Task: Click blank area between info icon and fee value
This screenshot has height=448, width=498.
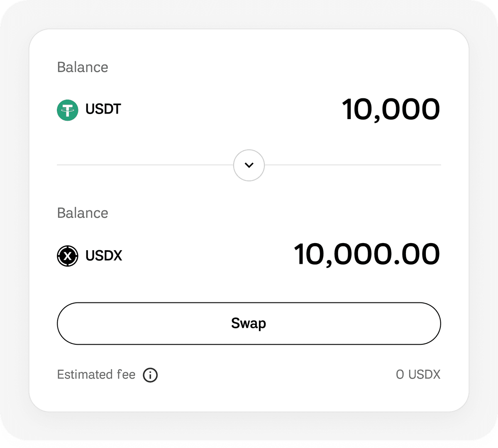Action: [x=277, y=375]
